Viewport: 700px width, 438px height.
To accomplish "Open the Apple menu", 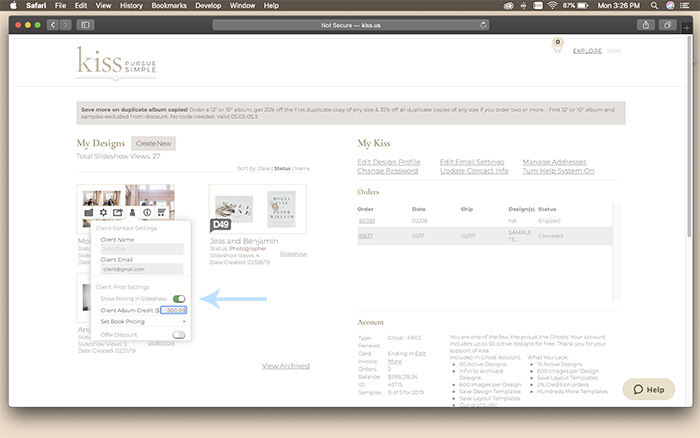I will click(13, 5).
